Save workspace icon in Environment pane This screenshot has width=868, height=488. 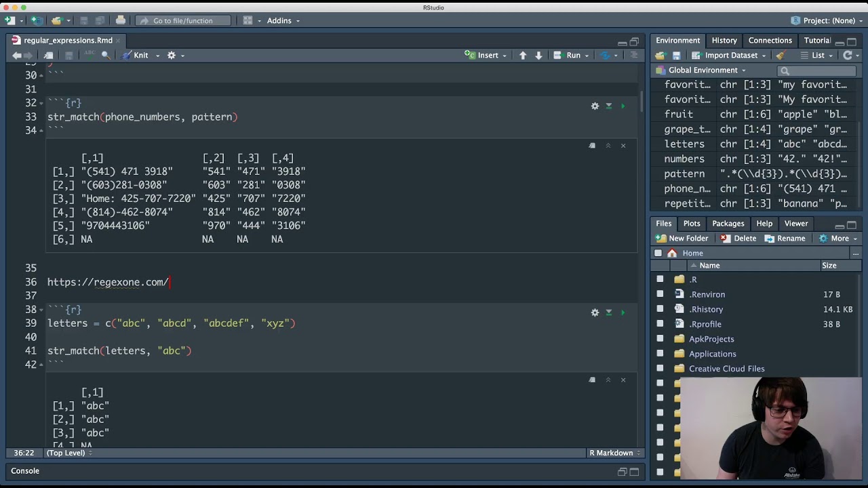[676, 55]
